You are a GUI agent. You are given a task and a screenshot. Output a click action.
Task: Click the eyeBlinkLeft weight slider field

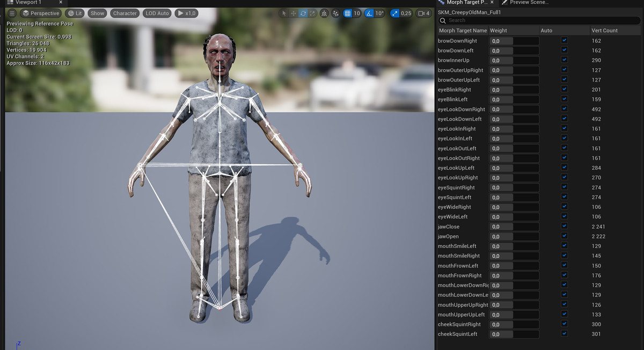click(514, 99)
